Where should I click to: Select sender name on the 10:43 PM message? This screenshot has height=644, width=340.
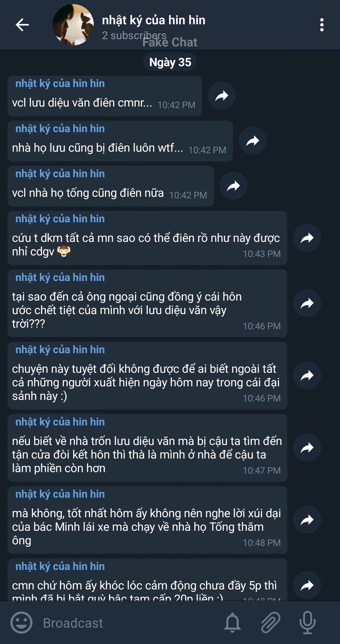click(x=60, y=219)
